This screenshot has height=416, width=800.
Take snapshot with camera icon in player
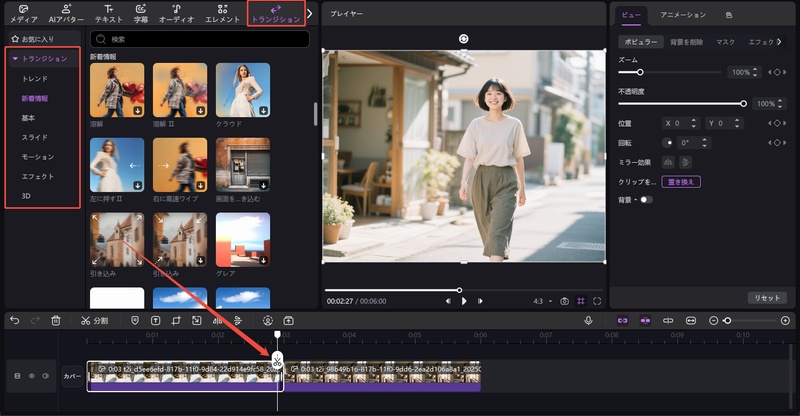[564, 301]
